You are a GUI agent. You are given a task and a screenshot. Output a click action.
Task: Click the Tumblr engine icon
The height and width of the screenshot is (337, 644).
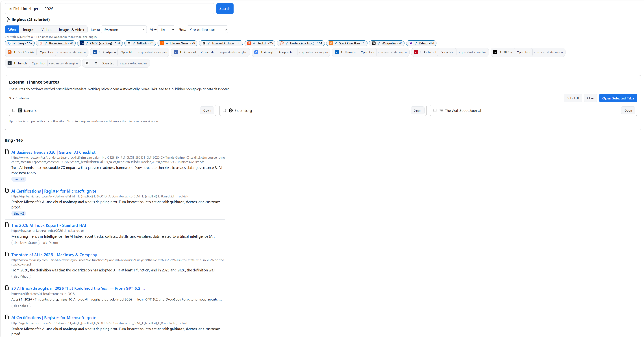pos(9,63)
